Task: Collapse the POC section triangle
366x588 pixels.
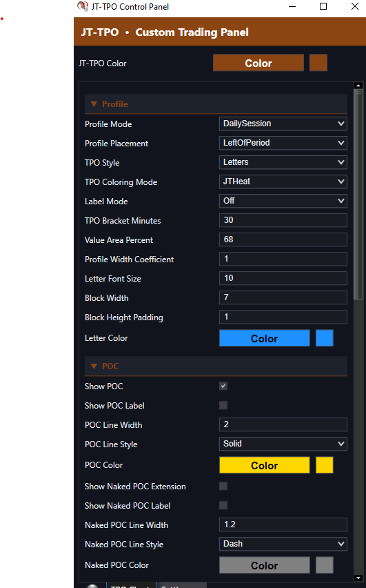Action: 94,366
